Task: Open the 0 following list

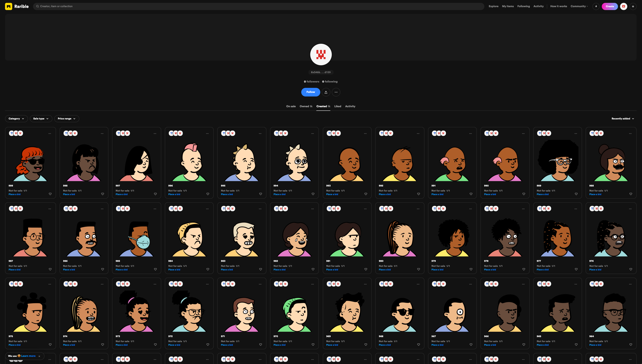Action: [330, 82]
